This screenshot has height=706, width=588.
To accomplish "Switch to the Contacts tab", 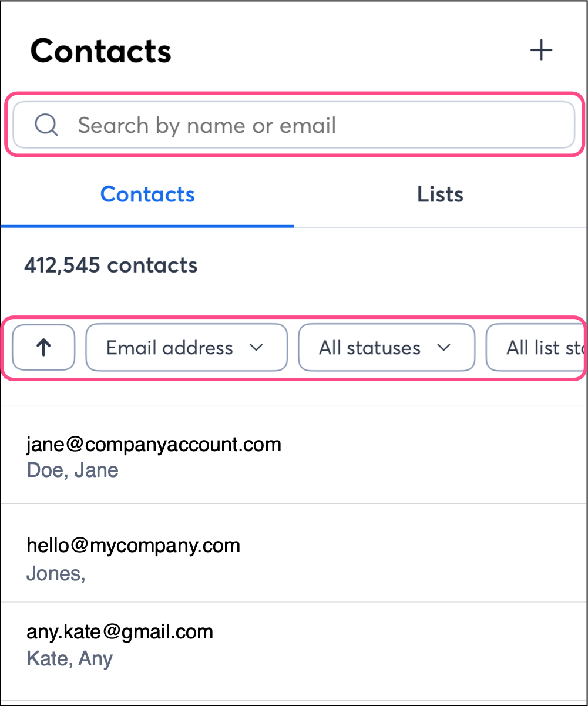I will coord(147,194).
